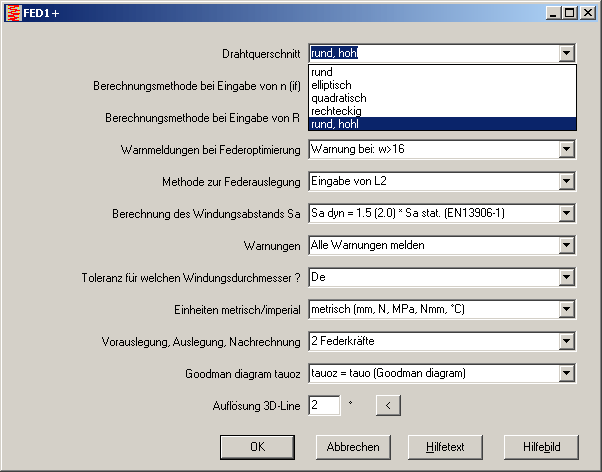The width and height of the screenshot is (602, 472).
Task: Select highlighted 'rund, hohl' list entry
Action: click(335, 124)
